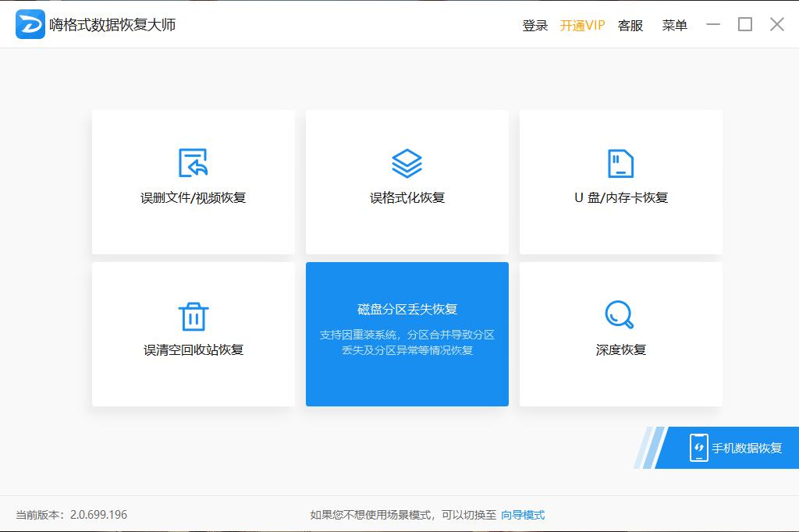Screen dimensions: 799x532
Task: Select the 误清空回收站恢复 trash bin icon
Action: pos(193,315)
